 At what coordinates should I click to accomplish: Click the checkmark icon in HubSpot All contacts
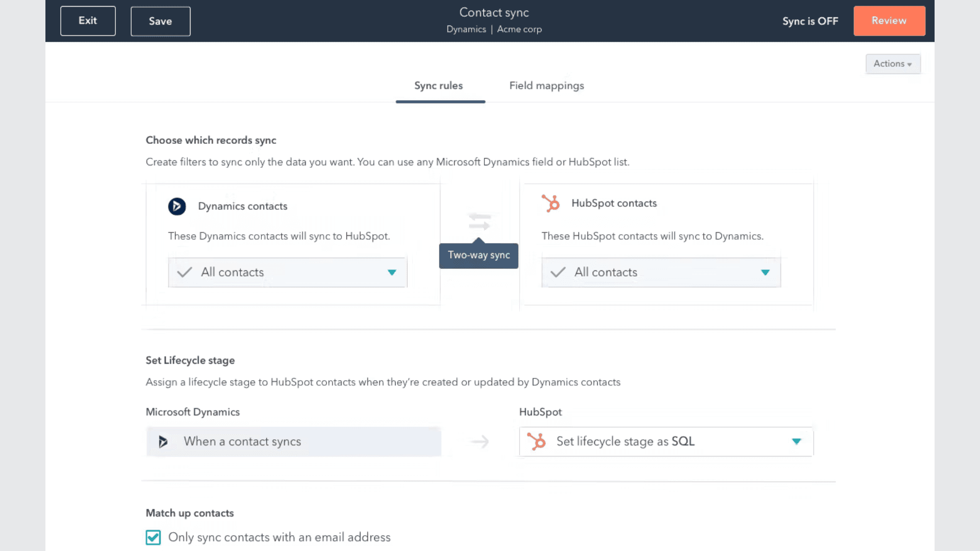[x=558, y=272]
